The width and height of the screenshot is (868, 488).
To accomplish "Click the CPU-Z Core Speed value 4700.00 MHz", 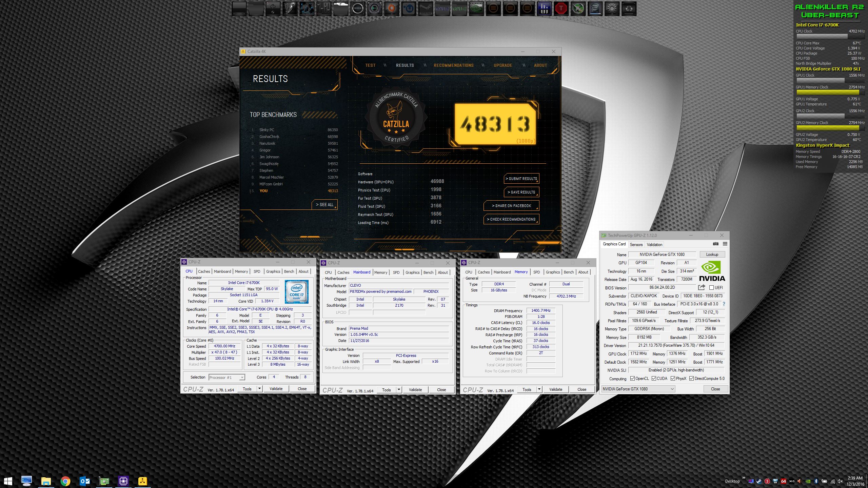I will click(x=224, y=346).
